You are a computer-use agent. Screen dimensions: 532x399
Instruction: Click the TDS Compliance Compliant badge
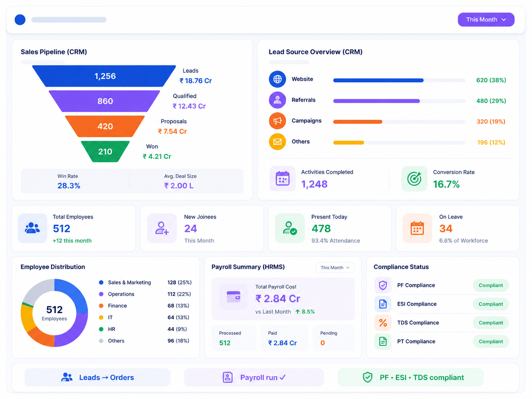[x=491, y=323]
